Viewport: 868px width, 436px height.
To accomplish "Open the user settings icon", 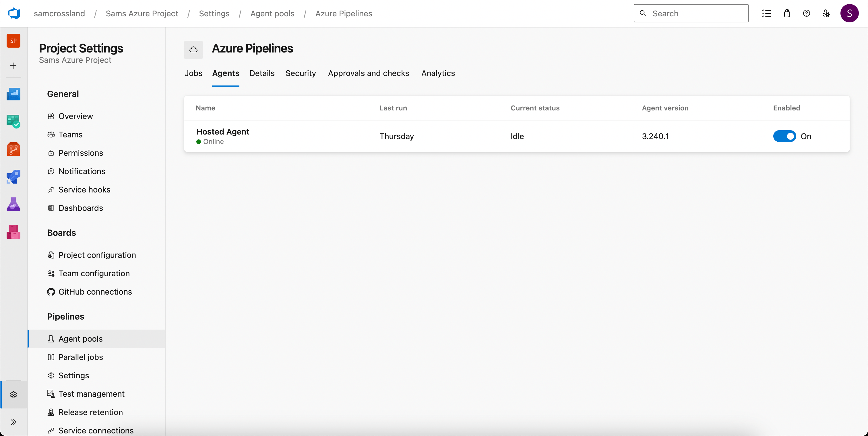I will (826, 13).
